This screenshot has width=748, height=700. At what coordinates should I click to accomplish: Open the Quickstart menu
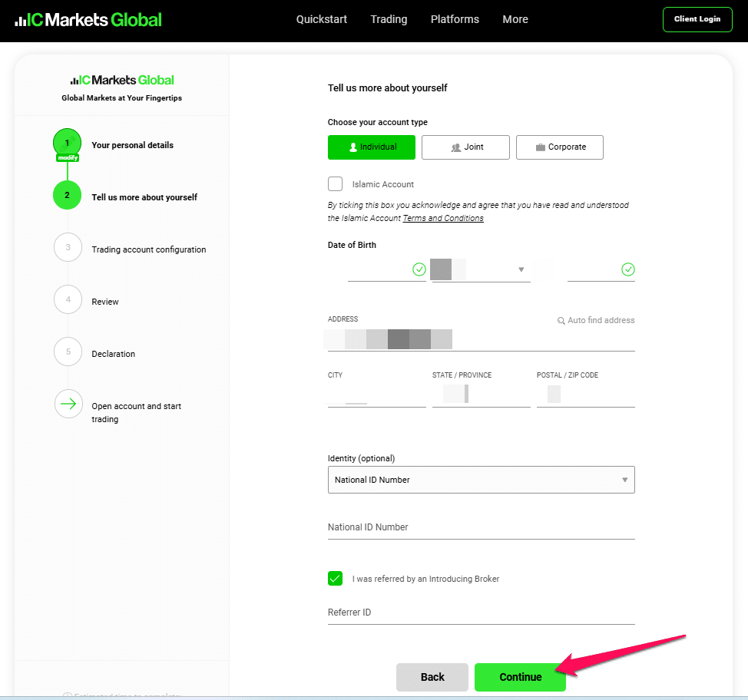pyautogui.click(x=322, y=19)
